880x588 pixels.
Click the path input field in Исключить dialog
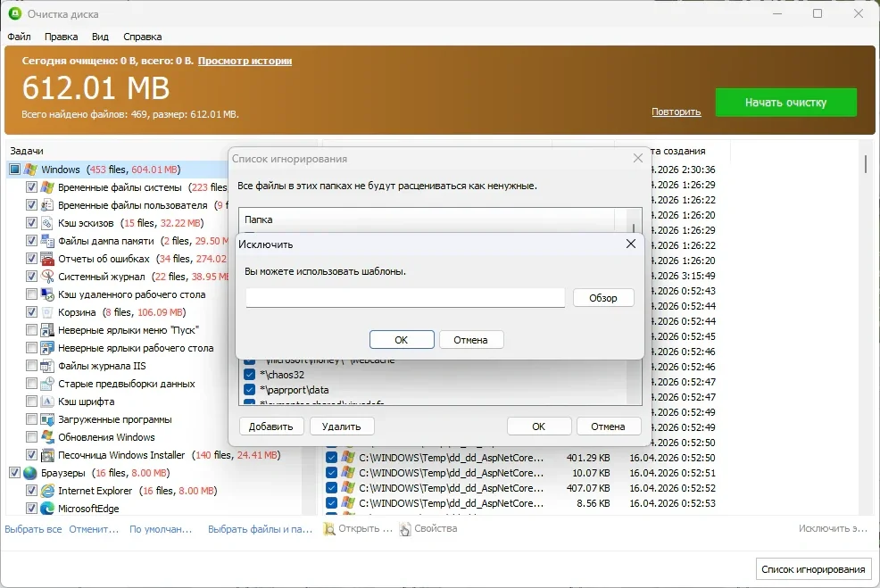tap(405, 298)
